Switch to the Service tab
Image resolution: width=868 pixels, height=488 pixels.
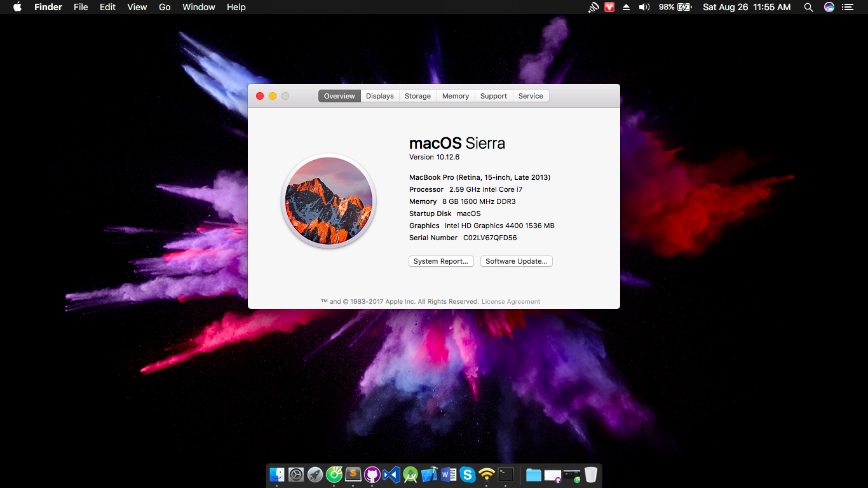531,96
